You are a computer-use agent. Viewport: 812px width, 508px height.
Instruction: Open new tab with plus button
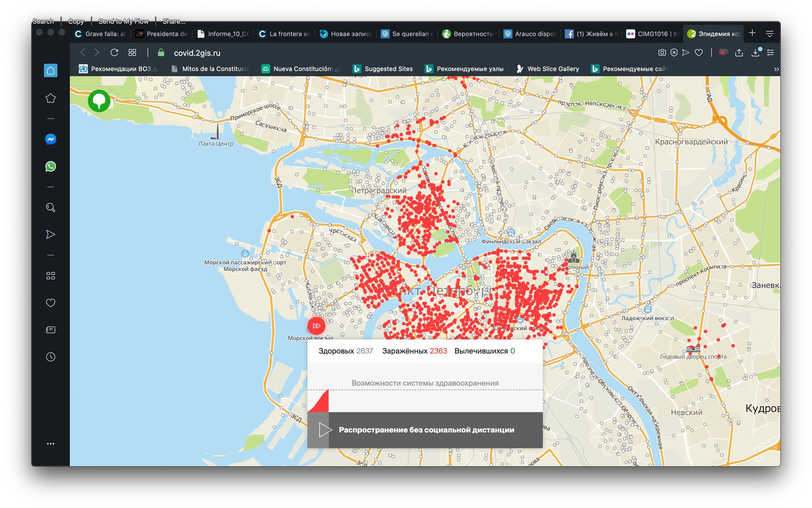pos(752,33)
